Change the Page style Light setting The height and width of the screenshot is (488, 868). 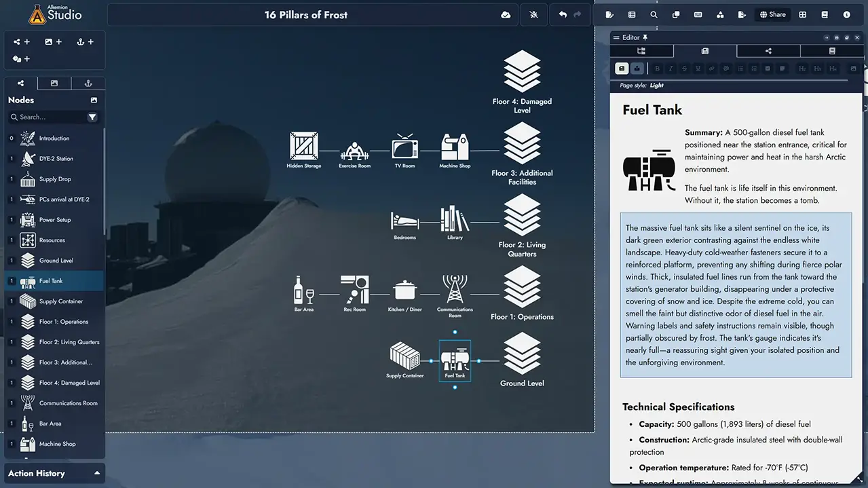(x=656, y=86)
